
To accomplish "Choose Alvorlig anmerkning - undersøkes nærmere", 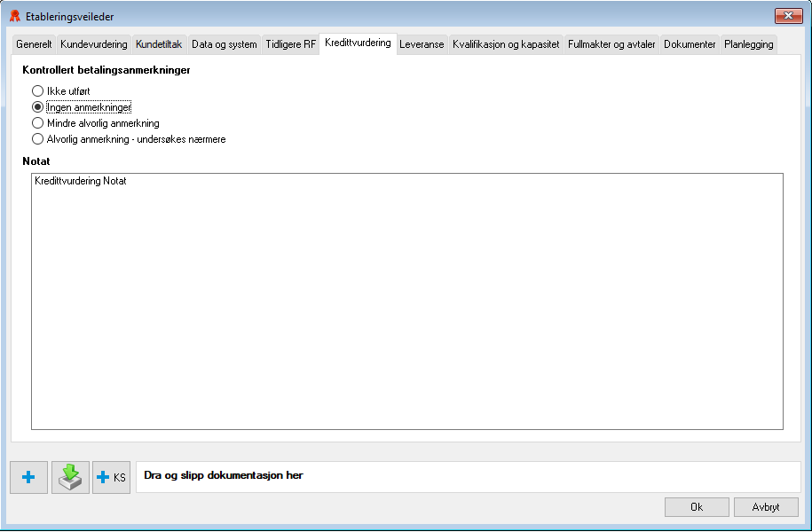I will point(129,139).
